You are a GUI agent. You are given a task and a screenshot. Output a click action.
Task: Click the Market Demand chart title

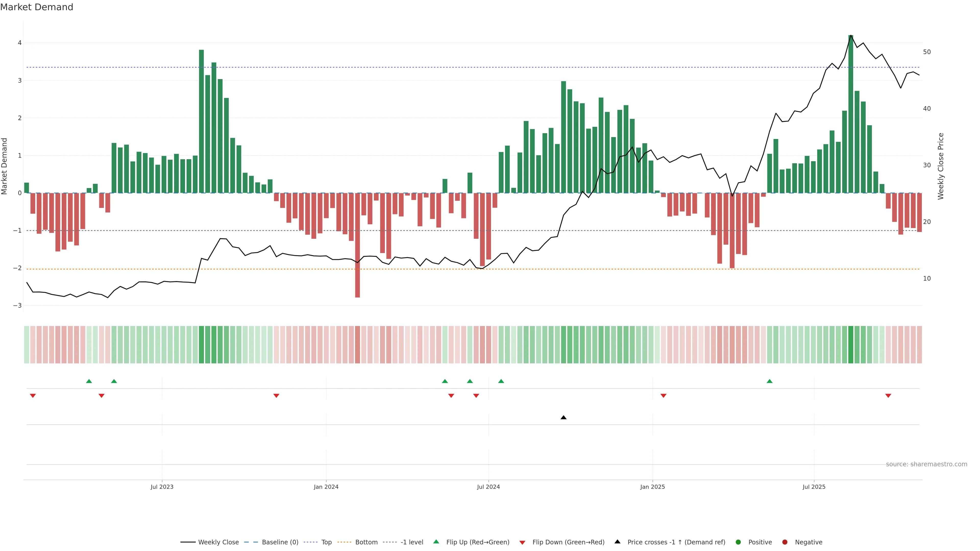[x=36, y=7]
